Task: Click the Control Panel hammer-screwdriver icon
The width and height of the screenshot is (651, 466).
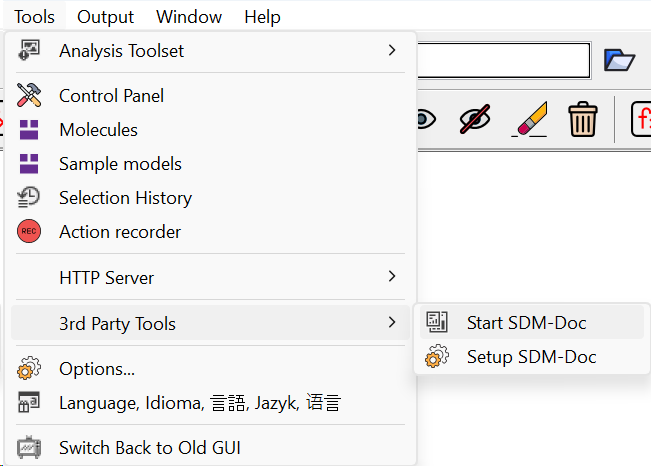Action: coord(29,95)
